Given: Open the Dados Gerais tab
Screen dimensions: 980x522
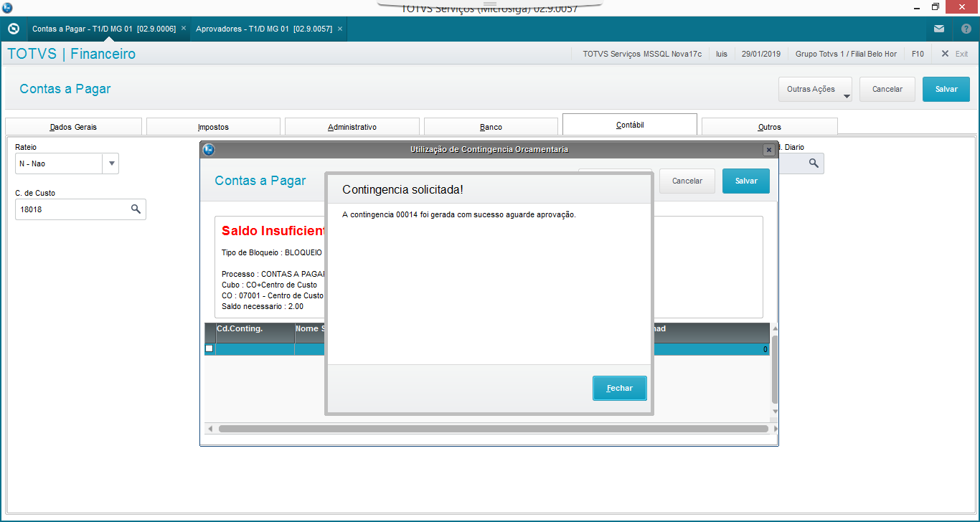Looking at the screenshot, I should coord(73,127).
